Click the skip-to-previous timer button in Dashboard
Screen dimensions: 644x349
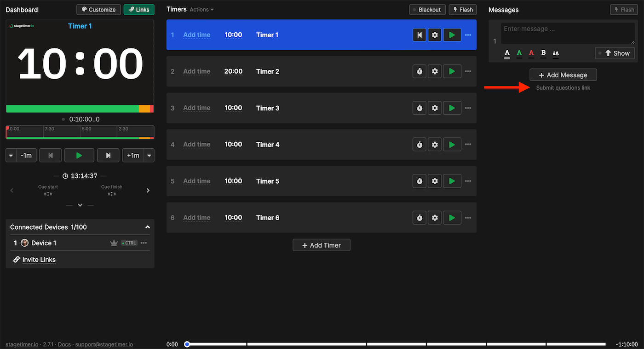click(51, 156)
